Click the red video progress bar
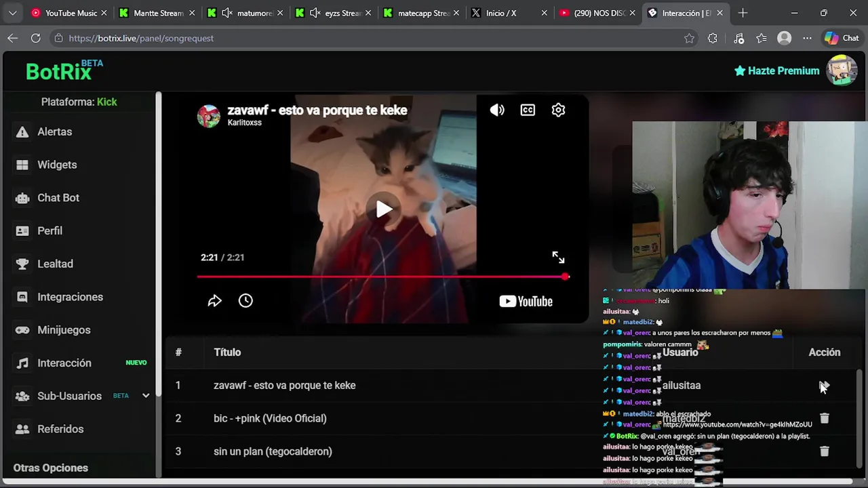Screen dimensions: 868x488 [383, 277]
